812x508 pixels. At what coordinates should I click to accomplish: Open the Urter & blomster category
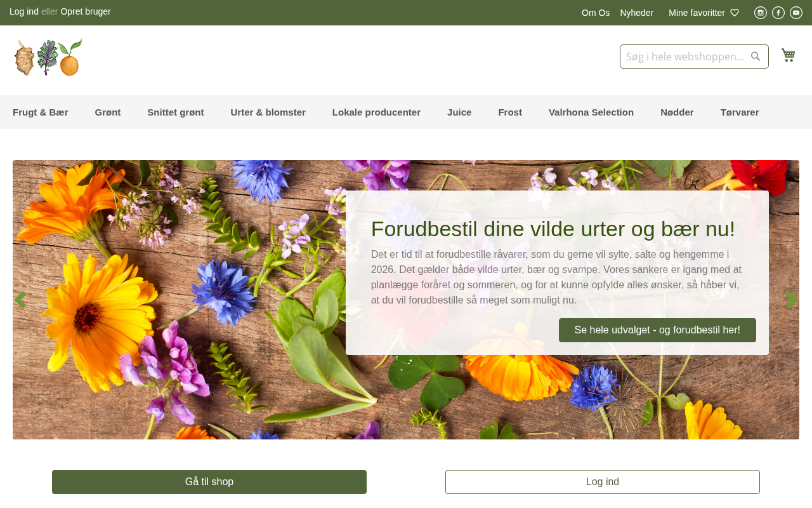pos(268,112)
